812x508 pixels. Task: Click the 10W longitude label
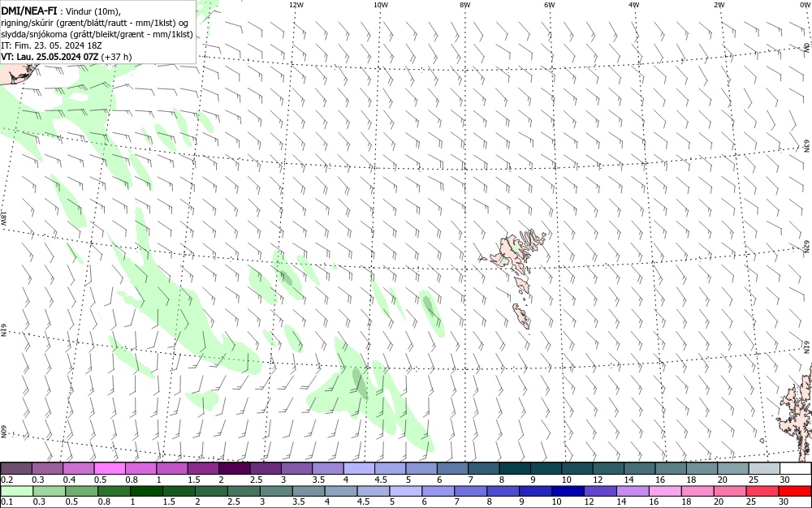[381, 5]
